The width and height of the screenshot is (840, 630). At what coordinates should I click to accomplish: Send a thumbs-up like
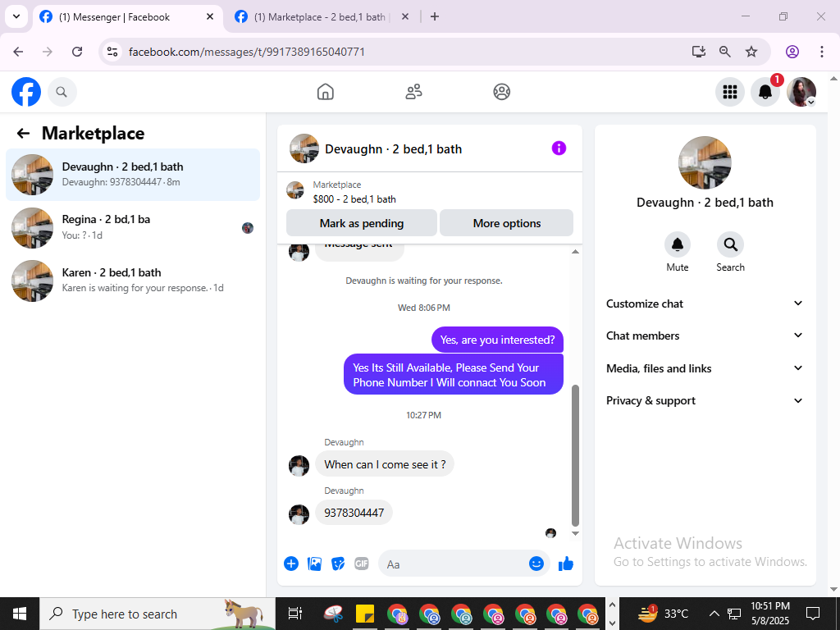[566, 564]
